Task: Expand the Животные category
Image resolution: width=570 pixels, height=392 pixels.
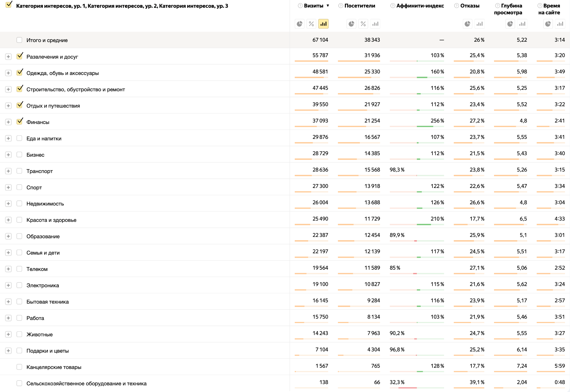Action: [8, 334]
